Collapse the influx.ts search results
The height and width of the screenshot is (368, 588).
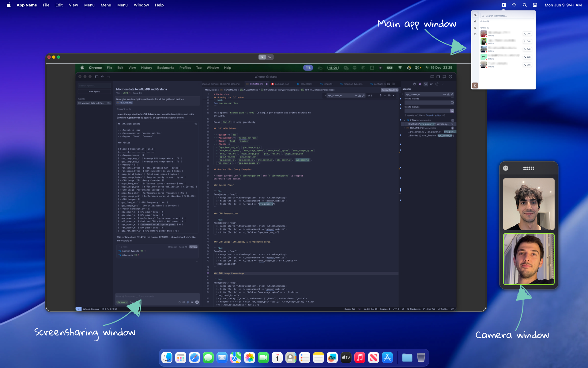coord(404,120)
